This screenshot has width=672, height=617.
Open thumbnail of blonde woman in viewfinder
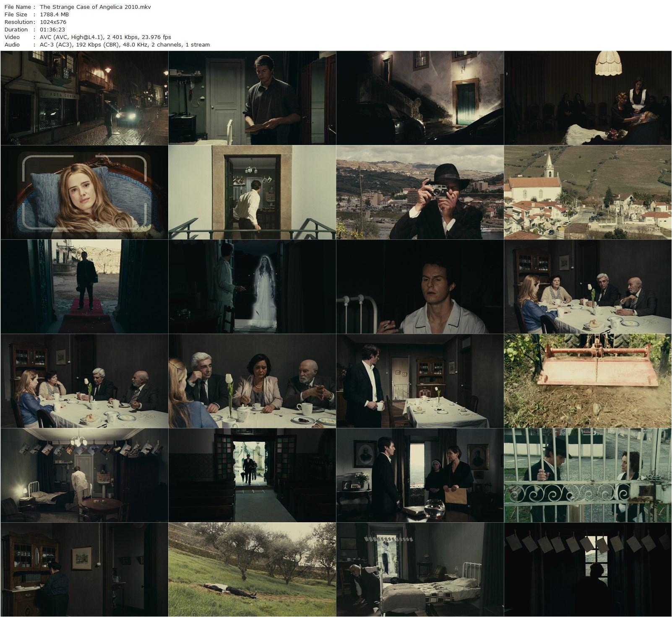(84, 192)
